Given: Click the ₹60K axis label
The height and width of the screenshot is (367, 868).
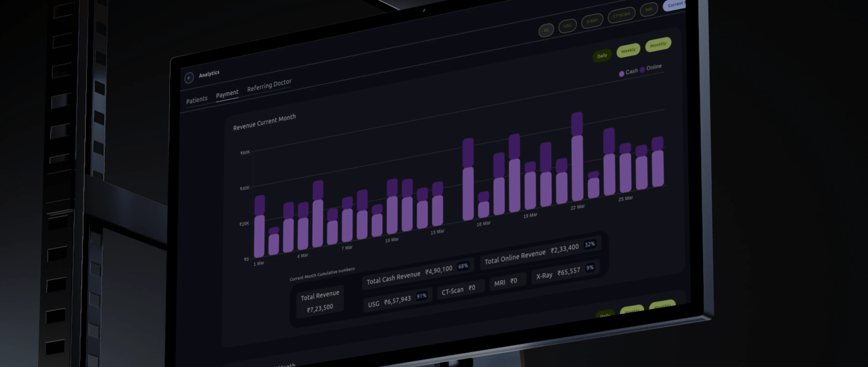Looking at the screenshot, I should tap(245, 152).
